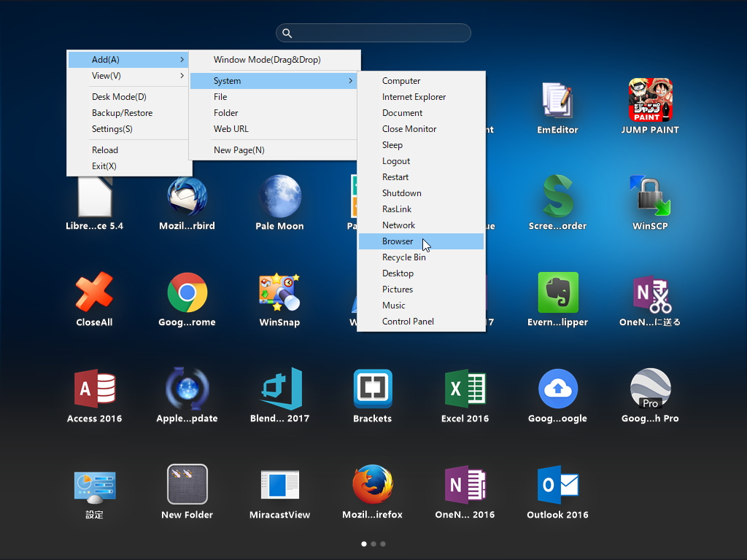The height and width of the screenshot is (560, 747).
Task: Launch Blend 2017 icon
Action: pyautogui.click(x=282, y=389)
